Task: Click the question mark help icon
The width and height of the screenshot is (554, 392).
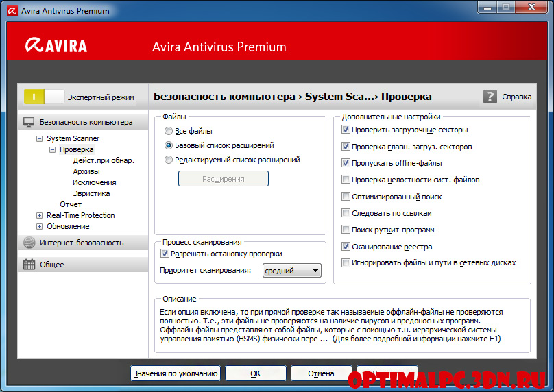Action: (x=490, y=97)
